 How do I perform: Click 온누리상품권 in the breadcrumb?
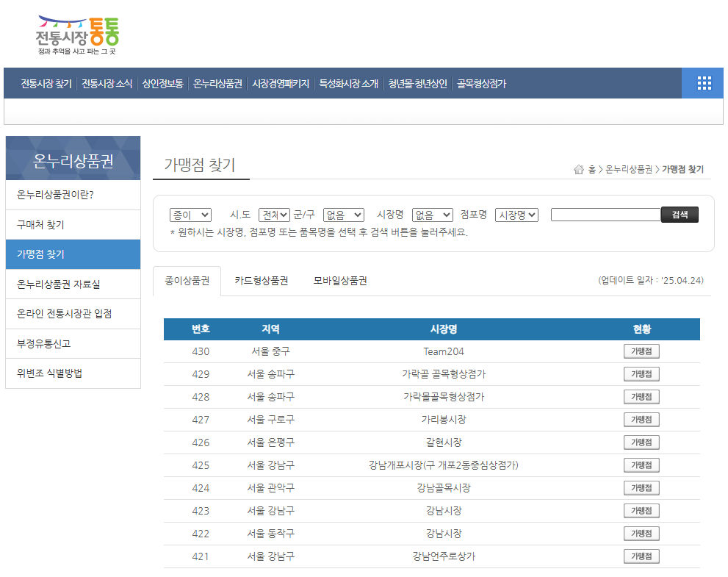tap(629, 170)
